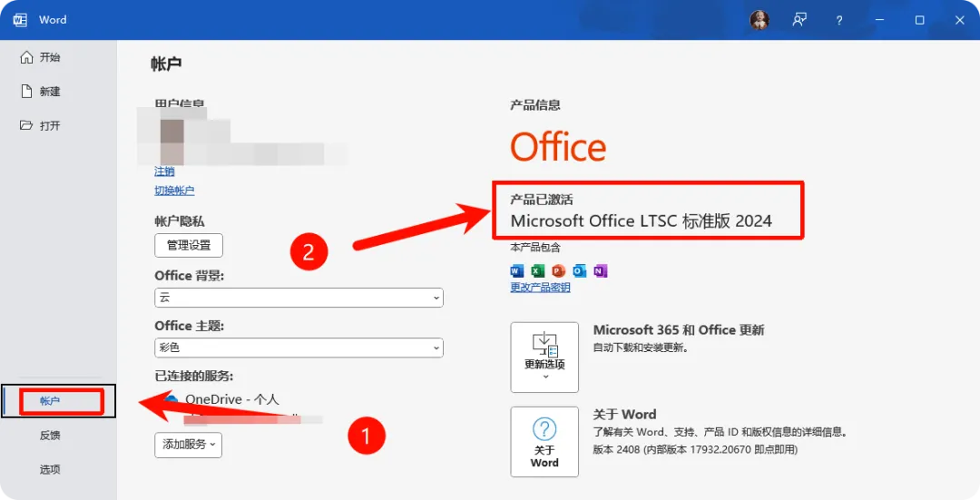Open the Office 主题 dropdown
Viewport: 980px width, 500px height.
(299, 348)
